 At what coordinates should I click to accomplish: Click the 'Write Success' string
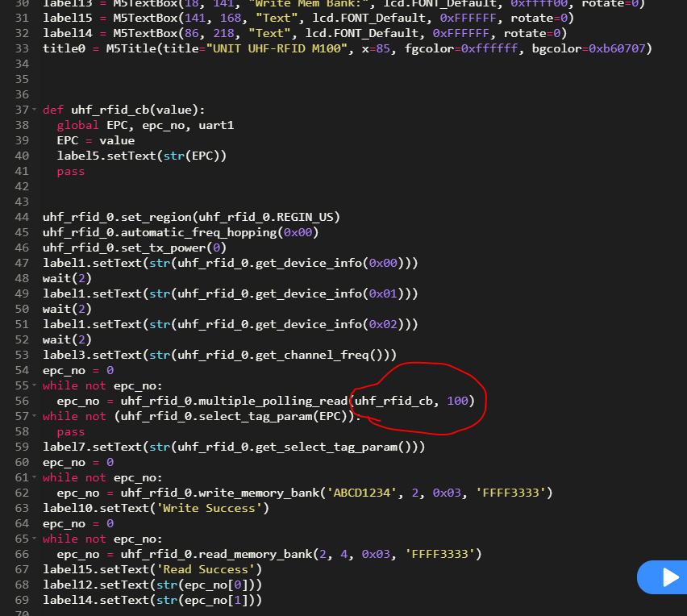point(212,508)
